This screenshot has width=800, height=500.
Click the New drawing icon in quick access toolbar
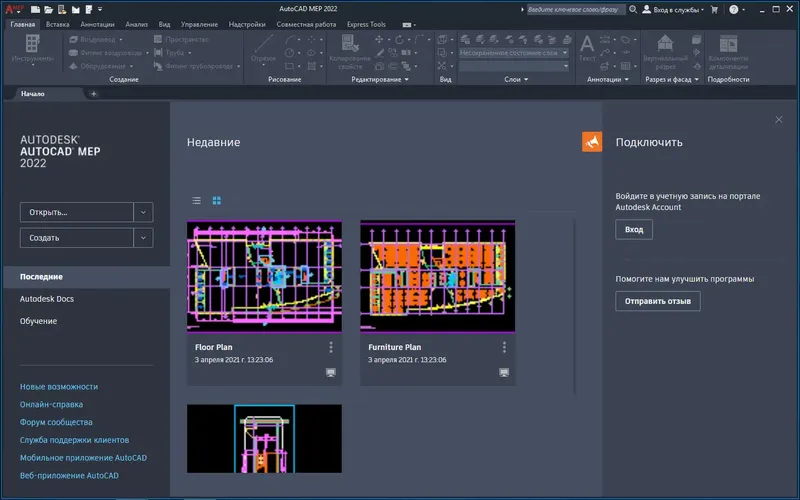tap(35, 9)
